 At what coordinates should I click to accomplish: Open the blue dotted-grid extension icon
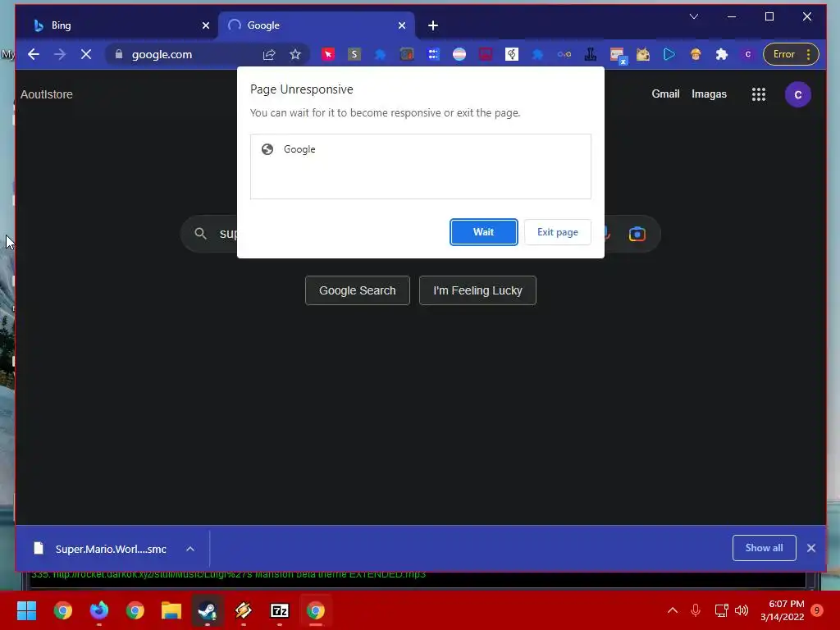[x=433, y=54]
